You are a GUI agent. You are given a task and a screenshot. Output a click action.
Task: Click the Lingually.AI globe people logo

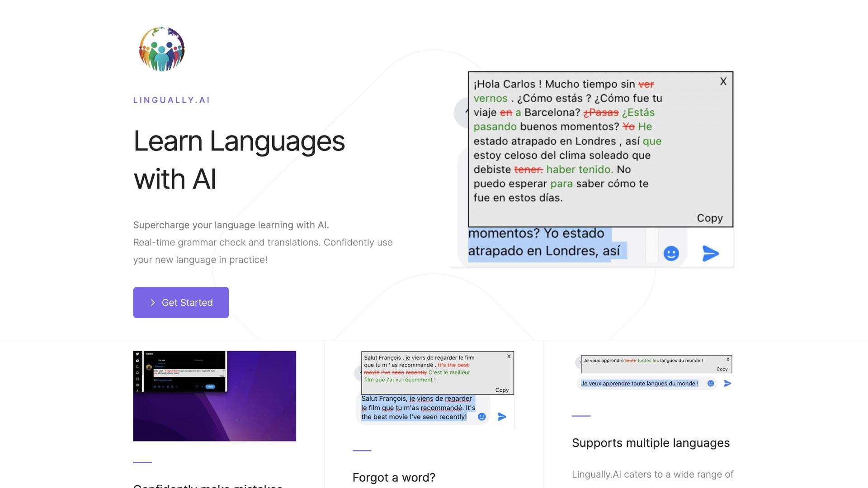point(161,49)
